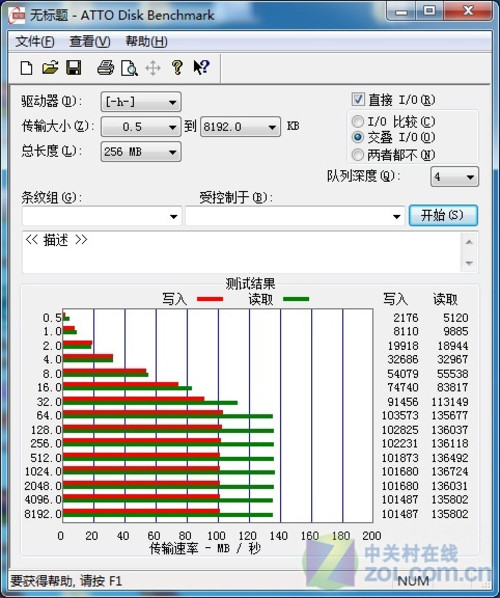Viewport: 500px width, 598px height.
Task: Click inside the 描述 description text box
Action: tap(242, 252)
